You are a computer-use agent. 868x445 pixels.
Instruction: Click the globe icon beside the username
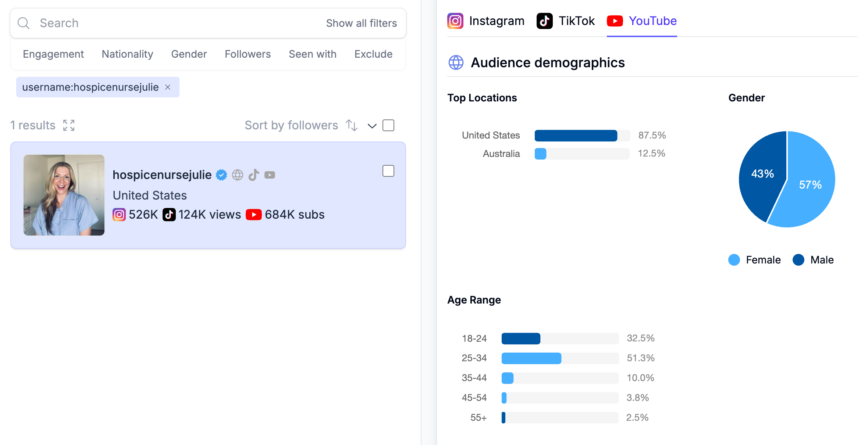(238, 175)
